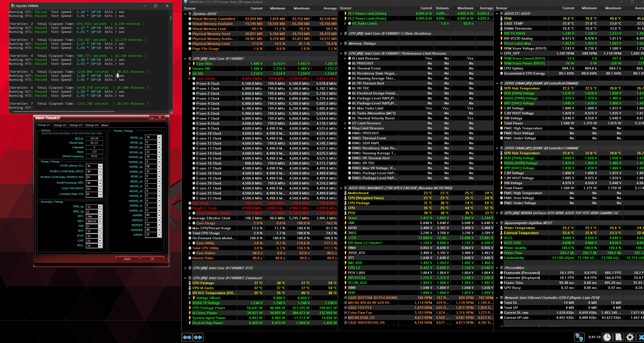Open the CAS# Latency (CL) dropdown
Screen dimensions: 644x343
pos(100,166)
